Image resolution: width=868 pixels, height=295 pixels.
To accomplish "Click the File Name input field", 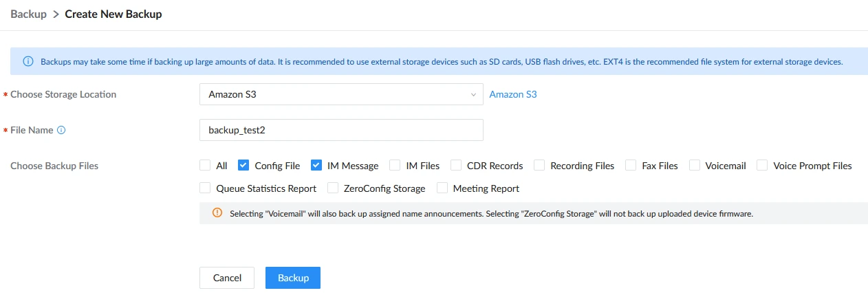I will tap(341, 130).
